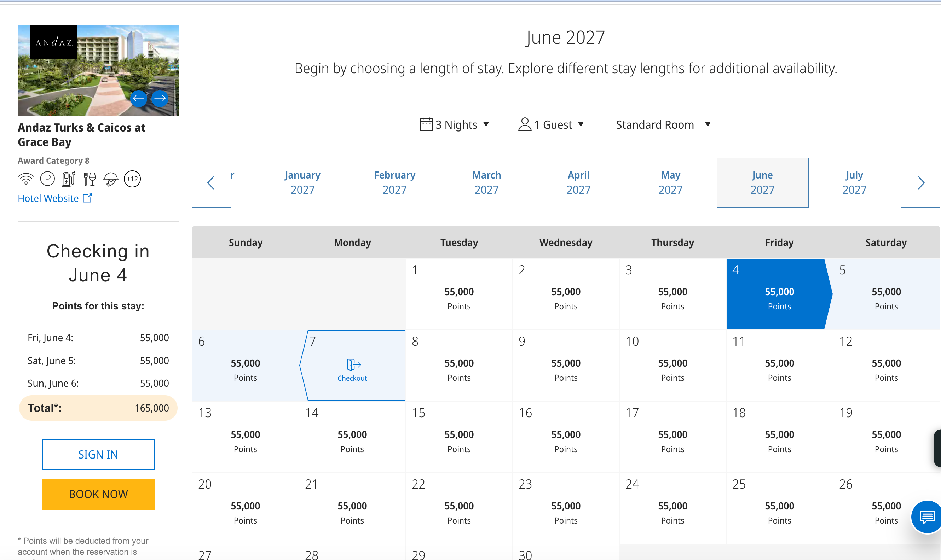Click the free Wi-Fi amenity icon

click(x=26, y=179)
